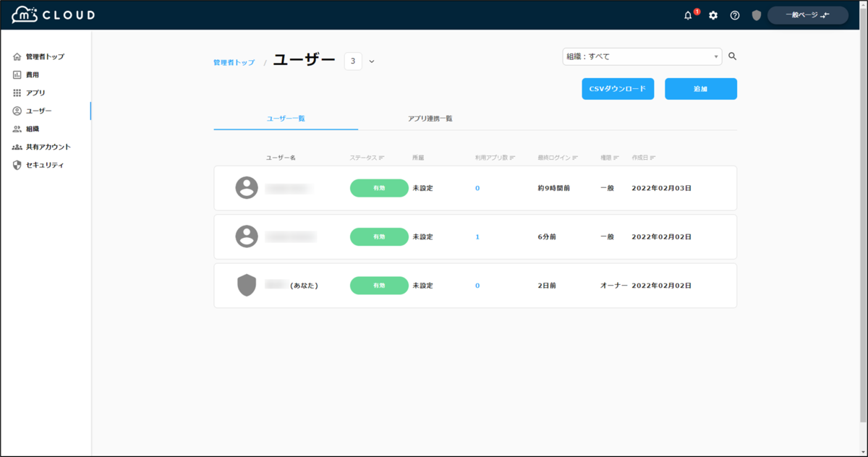This screenshot has width=868, height=457.
Task: Click the m CLOUD logo
Action: [53, 14]
